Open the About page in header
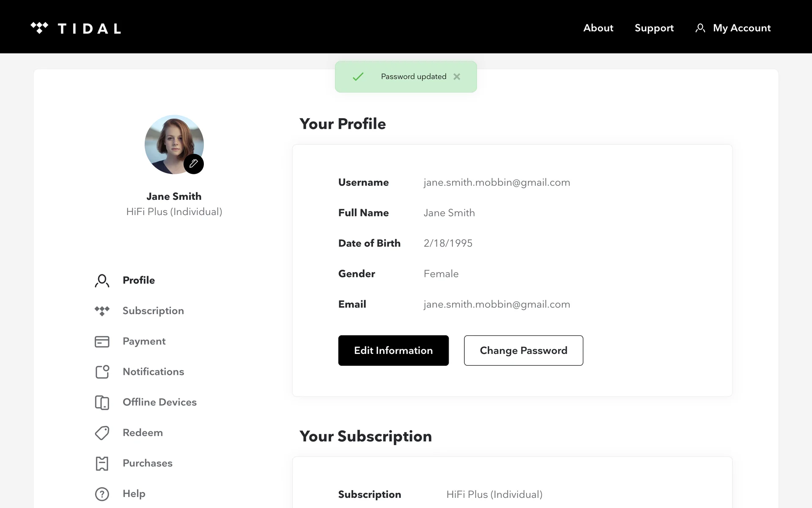The height and width of the screenshot is (508, 812). [598, 28]
